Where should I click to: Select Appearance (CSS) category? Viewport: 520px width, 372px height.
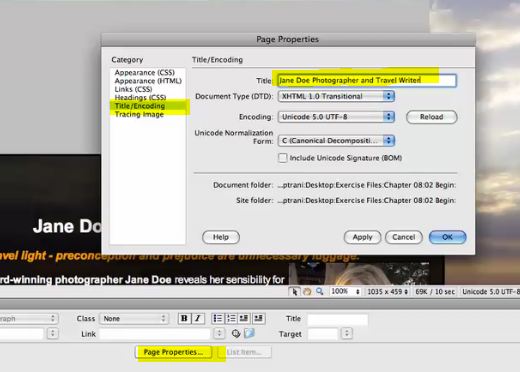tap(144, 72)
